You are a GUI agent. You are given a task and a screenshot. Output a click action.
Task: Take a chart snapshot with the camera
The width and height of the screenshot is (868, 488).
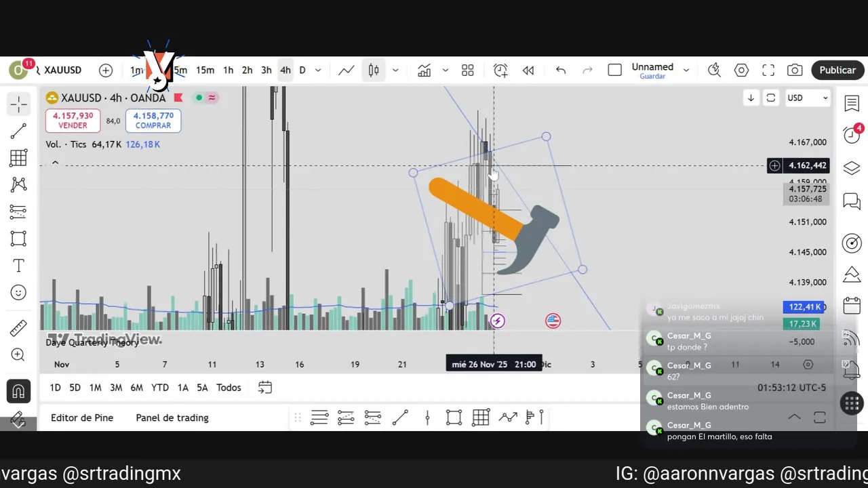[795, 70]
